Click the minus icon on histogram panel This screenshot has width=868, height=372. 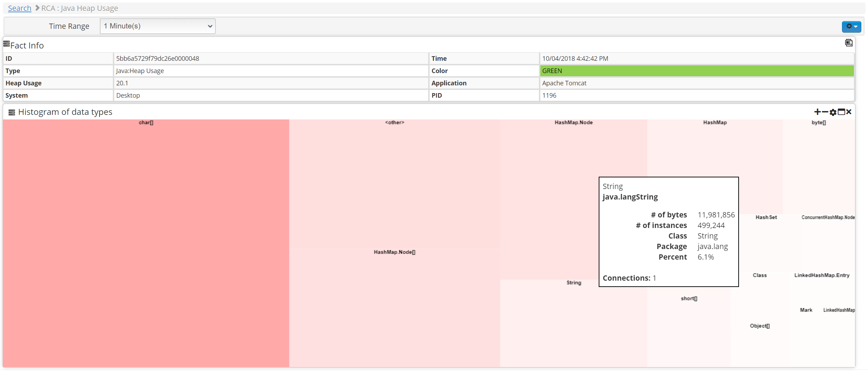pos(825,112)
